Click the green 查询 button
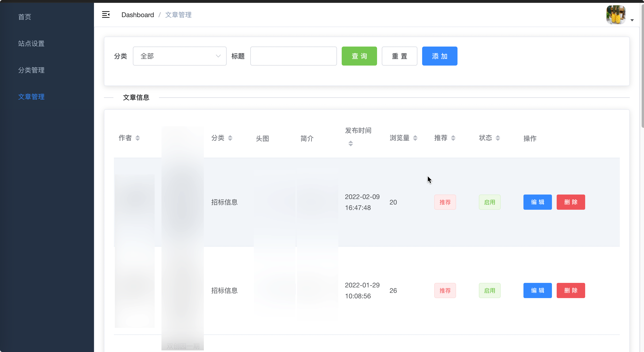The image size is (644, 352). pos(359,56)
